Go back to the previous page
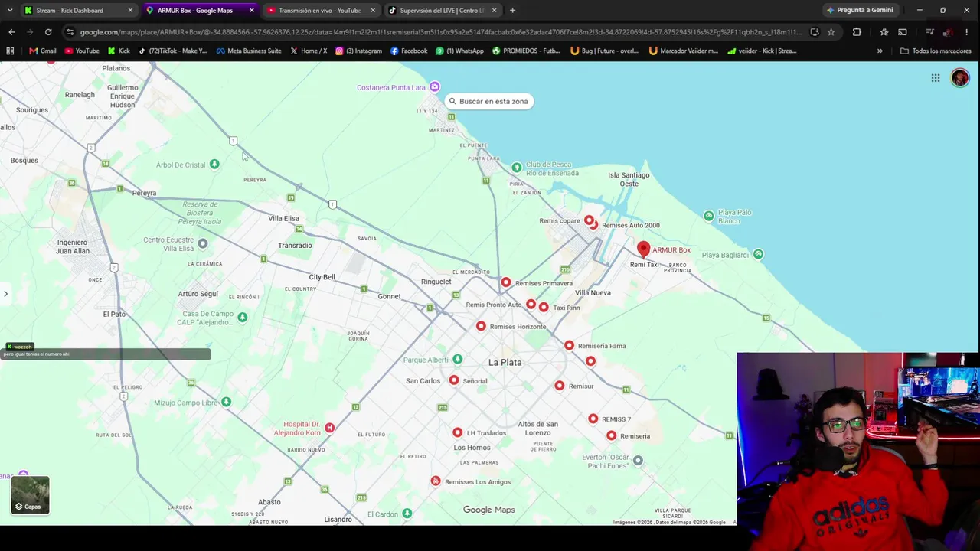The image size is (980, 551). point(11,32)
